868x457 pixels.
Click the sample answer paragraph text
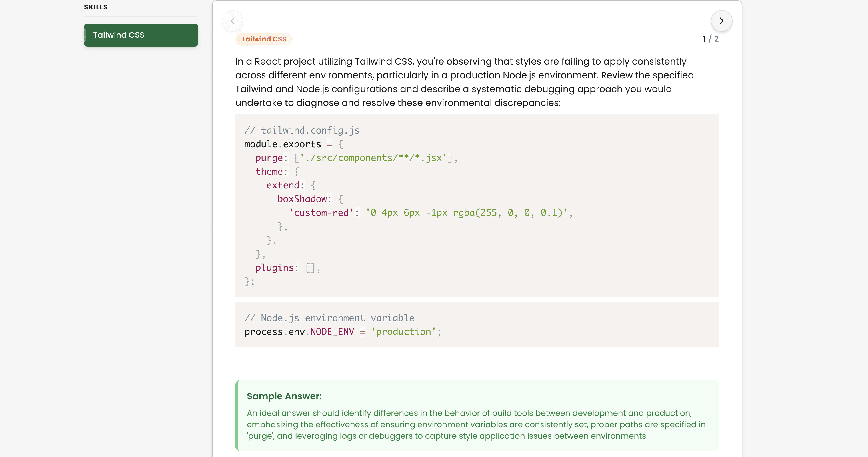click(x=476, y=424)
